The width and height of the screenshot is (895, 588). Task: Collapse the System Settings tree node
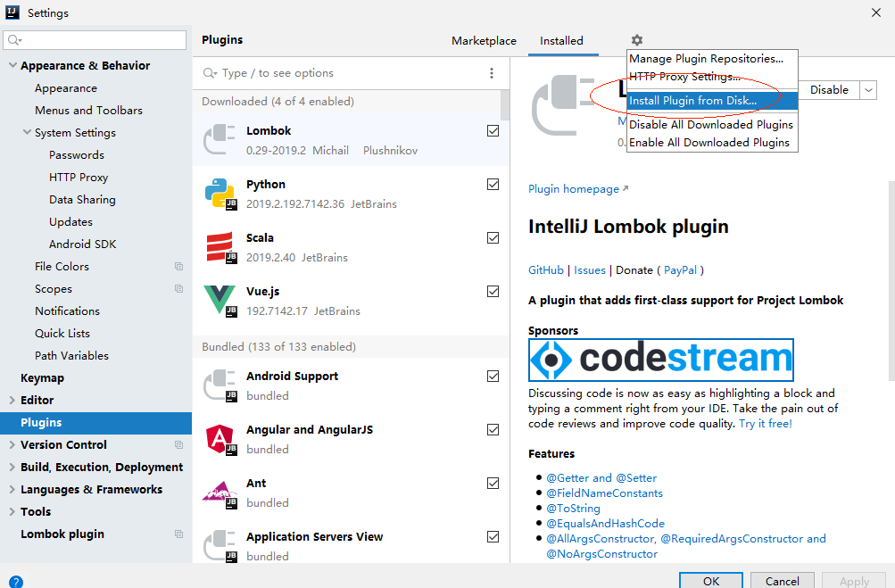click(27, 132)
